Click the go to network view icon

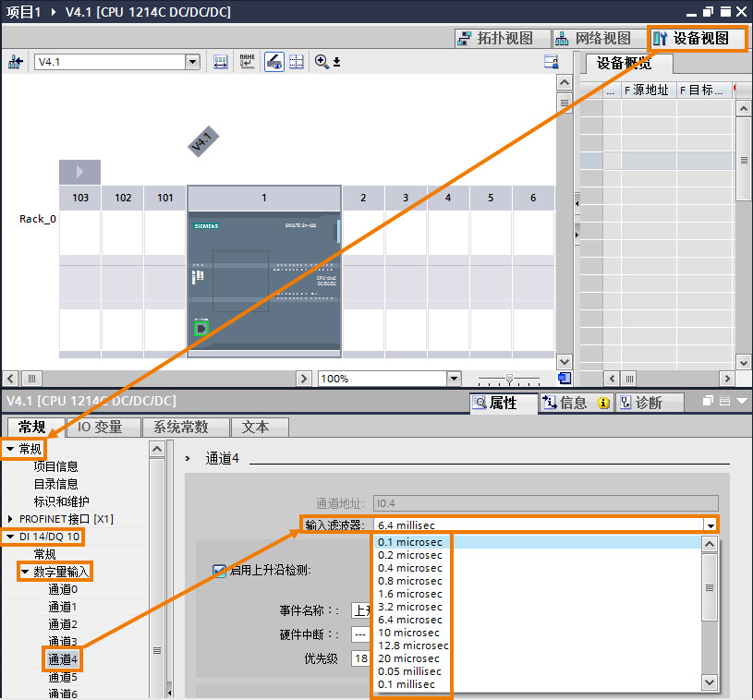[x=15, y=62]
